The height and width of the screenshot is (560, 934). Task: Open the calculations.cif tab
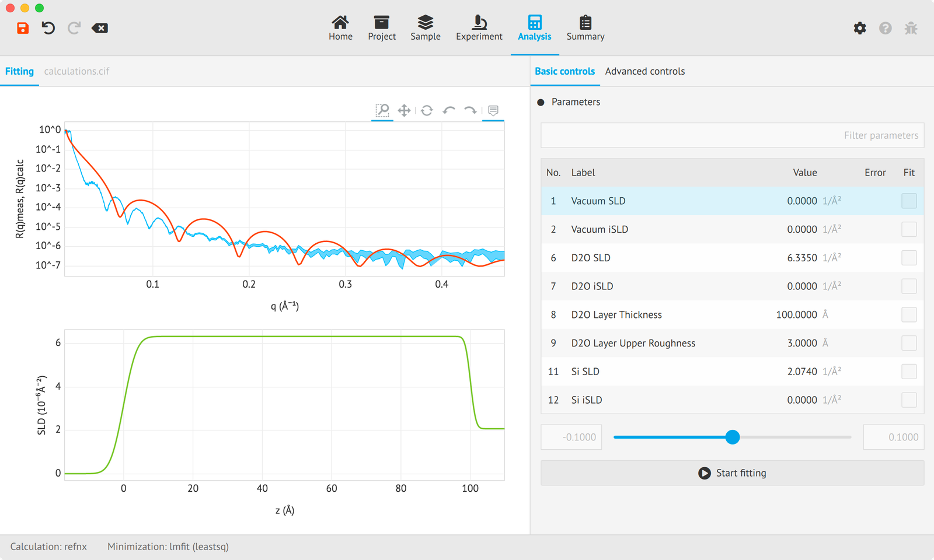click(x=76, y=71)
